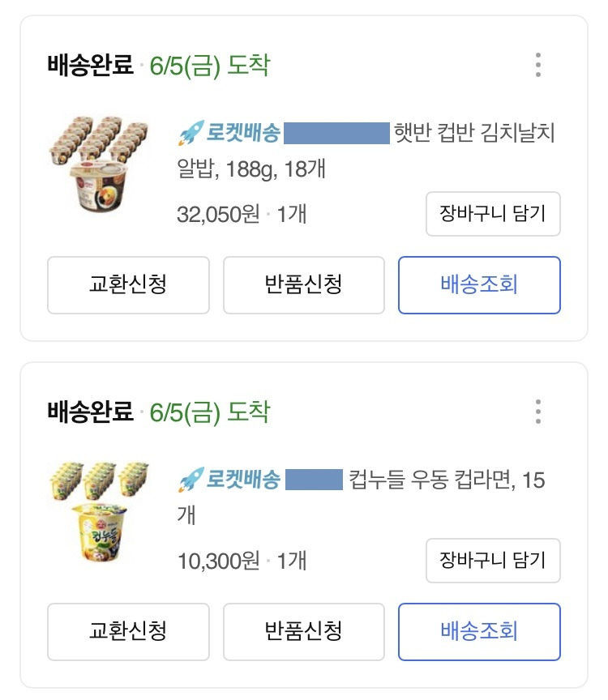This screenshot has height=700, width=608.
Task: Click the 32,050원 price text
Action: 218,215
